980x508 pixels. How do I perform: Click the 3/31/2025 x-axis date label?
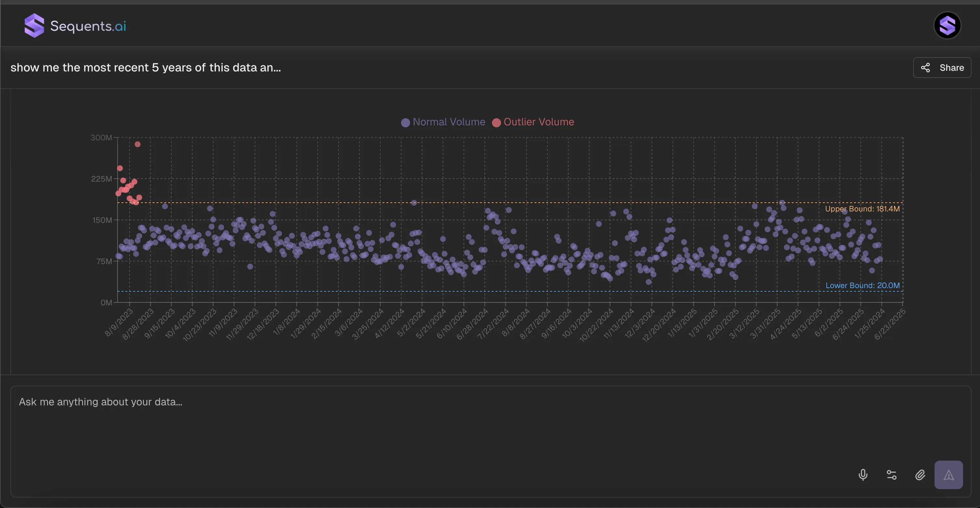pyautogui.click(x=765, y=324)
